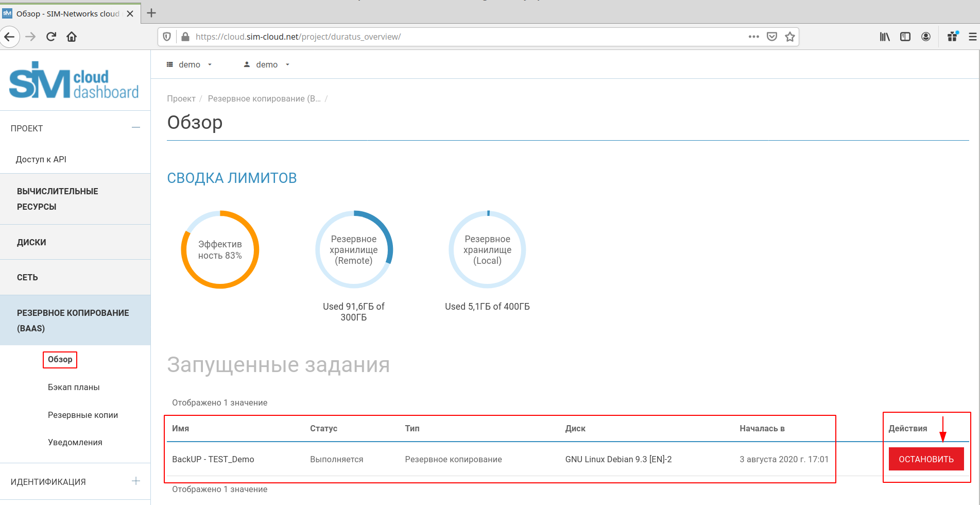Click the Проект breadcrumb link
Image resolution: width=980 pixels, height=505 pixels.
[181, 98]
